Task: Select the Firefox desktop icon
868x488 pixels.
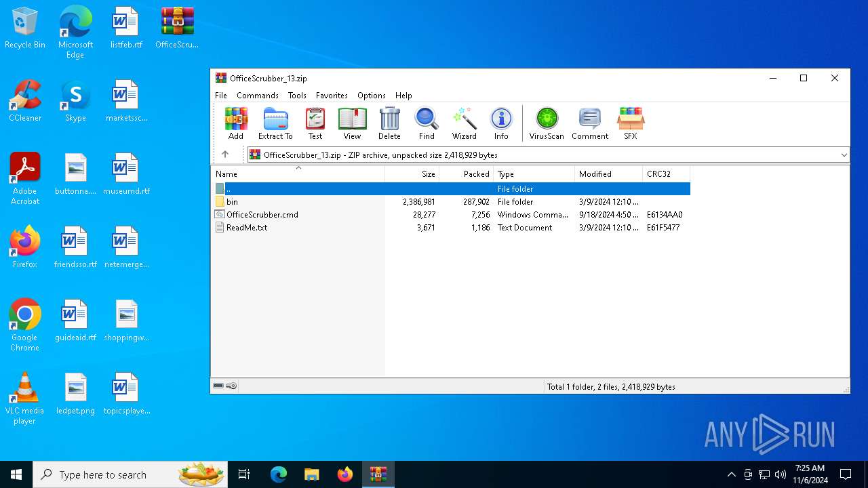Action: click(25, 247)
